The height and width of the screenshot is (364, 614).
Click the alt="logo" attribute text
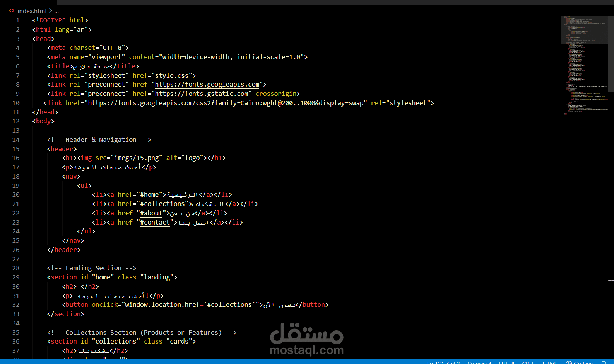(x=185, y=158)
